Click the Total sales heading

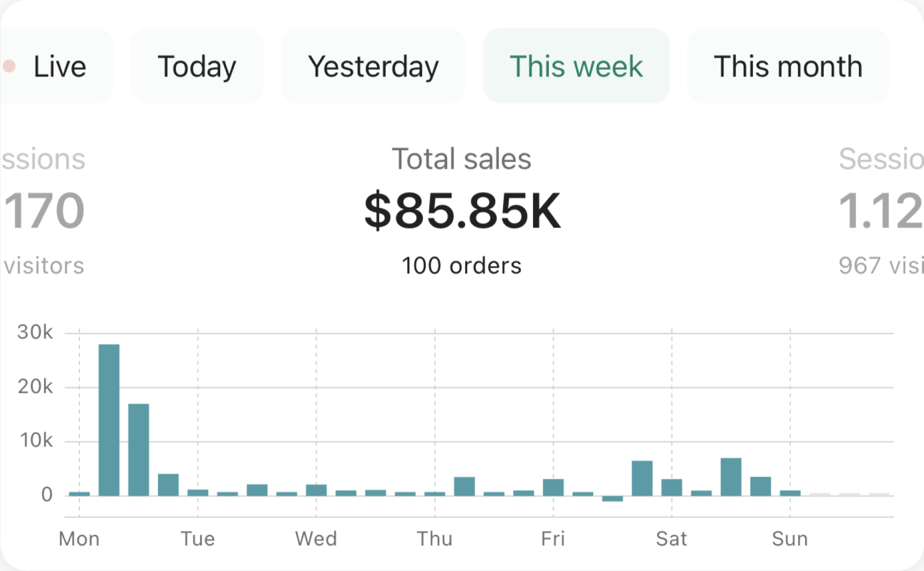tap(461, 159)
